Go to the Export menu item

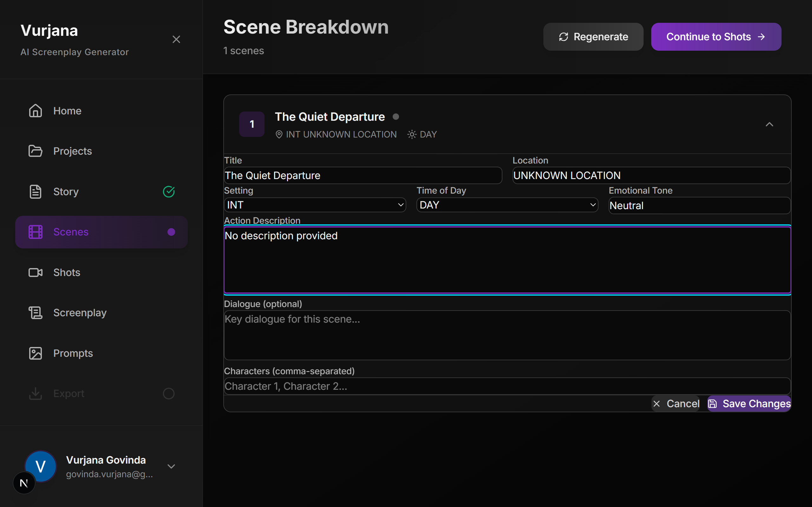click(69, 393)
